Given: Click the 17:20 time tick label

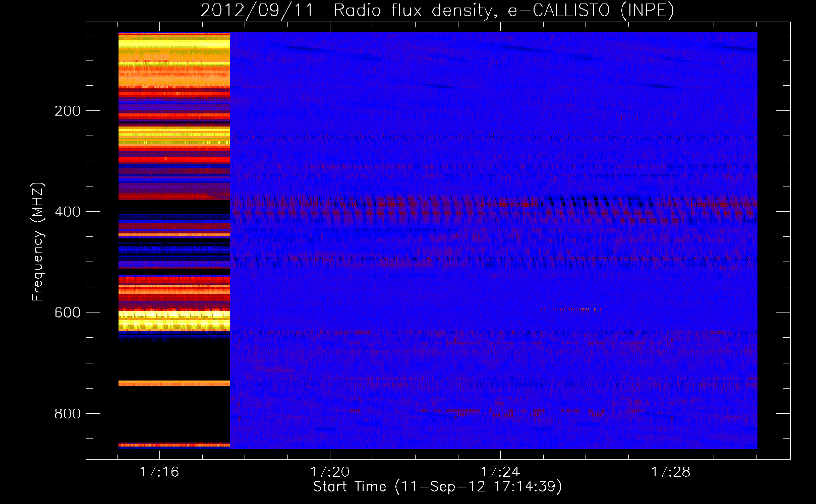Looking at the screenshot, I should tap(330, 472).
